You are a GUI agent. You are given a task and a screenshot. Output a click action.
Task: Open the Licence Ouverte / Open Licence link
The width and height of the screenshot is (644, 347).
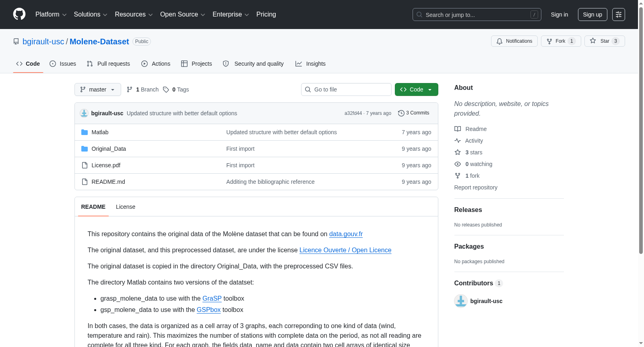coord(345,250)
